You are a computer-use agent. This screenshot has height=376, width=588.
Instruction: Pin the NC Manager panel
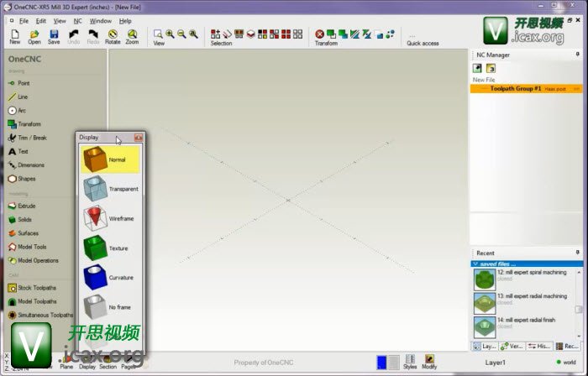coord(577,55)
